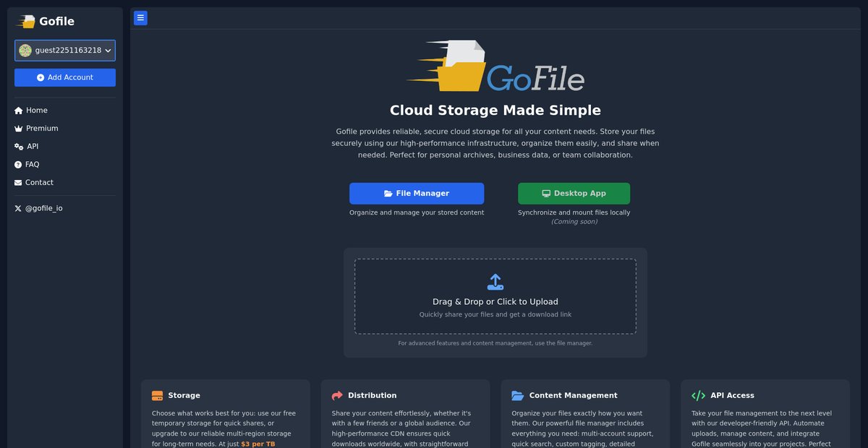868x448 pixels.
Task: Click the guest account avatar image
Action: point(25,51)
